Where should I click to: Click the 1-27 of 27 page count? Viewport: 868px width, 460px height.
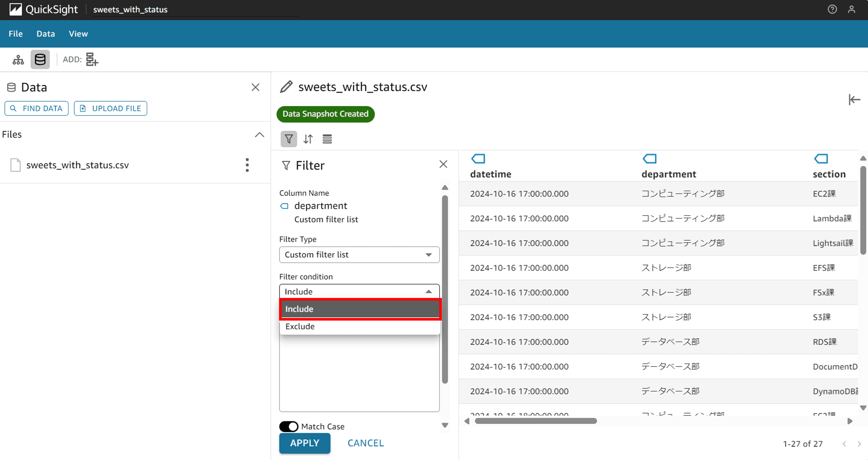point(802,444)
